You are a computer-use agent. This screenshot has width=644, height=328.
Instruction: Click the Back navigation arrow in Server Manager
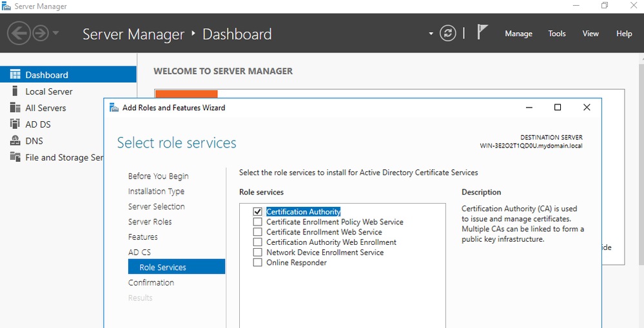click(19, 33)
